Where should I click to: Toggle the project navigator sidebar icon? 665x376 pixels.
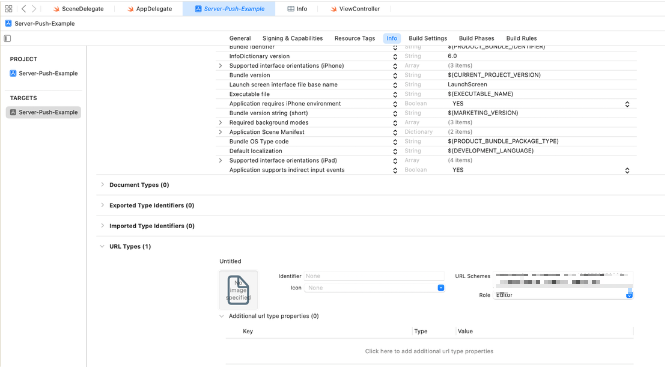pos(8,39)
